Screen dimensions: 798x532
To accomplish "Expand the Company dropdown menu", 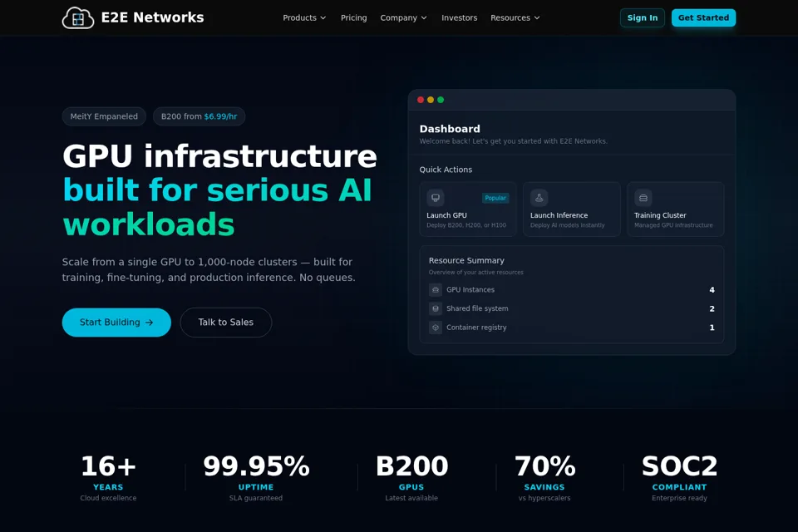I will (x=404, y=17).
